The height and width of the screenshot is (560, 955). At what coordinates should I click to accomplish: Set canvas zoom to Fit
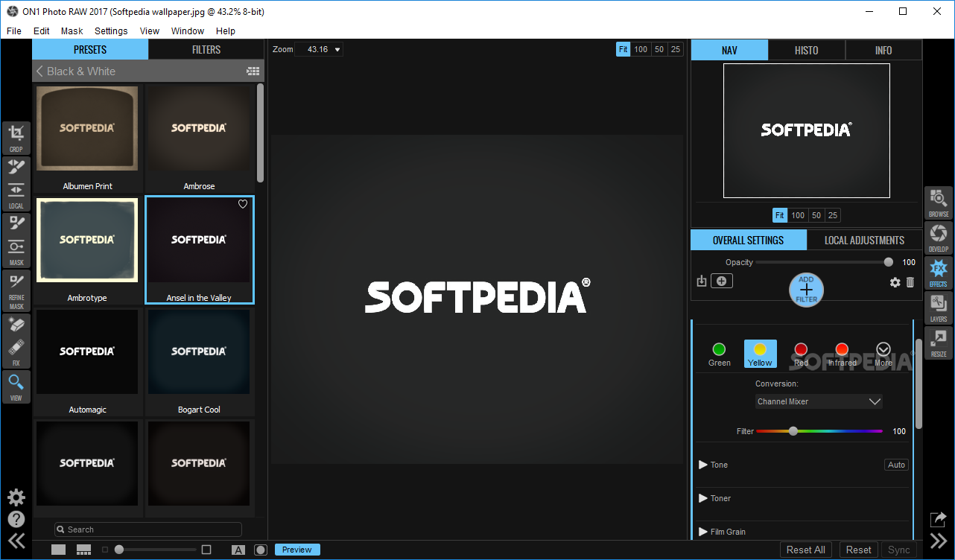coord(624,49)
